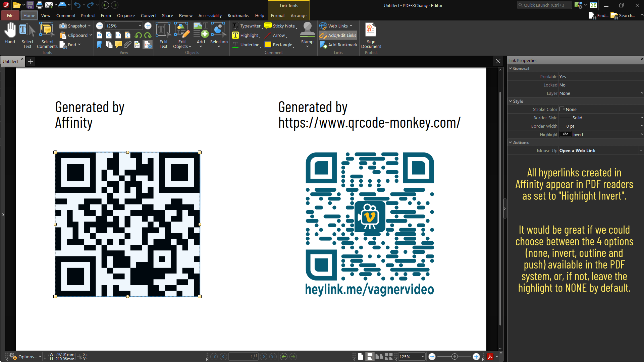Choose the Select Comments tool

coord(47,36)
